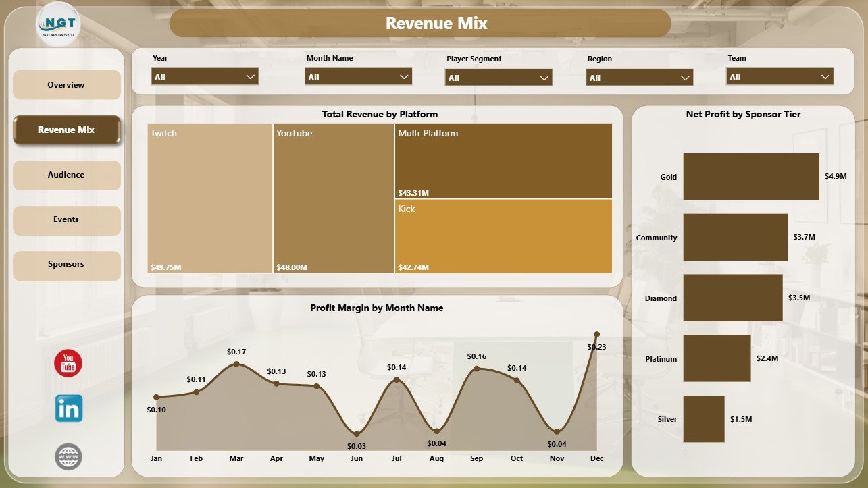The height and width of the screenshot is (488, 868).
Task: Click the Oct axis label
Action: click(x=517, y=458)
